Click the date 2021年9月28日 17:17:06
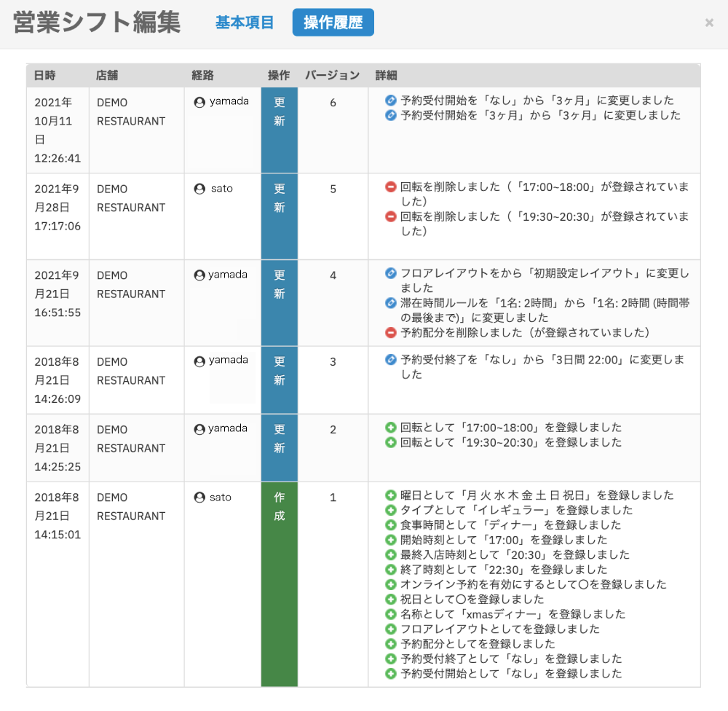The image size is (728, 711). 58,208
